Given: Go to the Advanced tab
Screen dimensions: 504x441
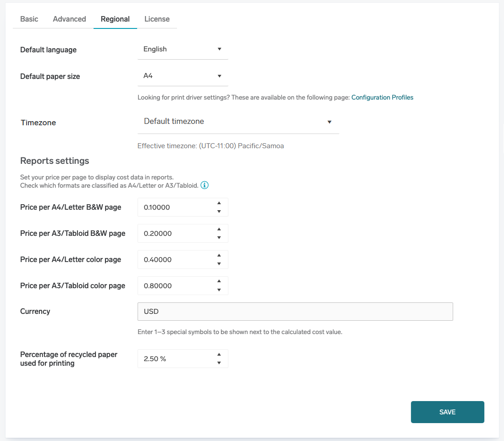Looking at the screenshot, I should (69, 19).
